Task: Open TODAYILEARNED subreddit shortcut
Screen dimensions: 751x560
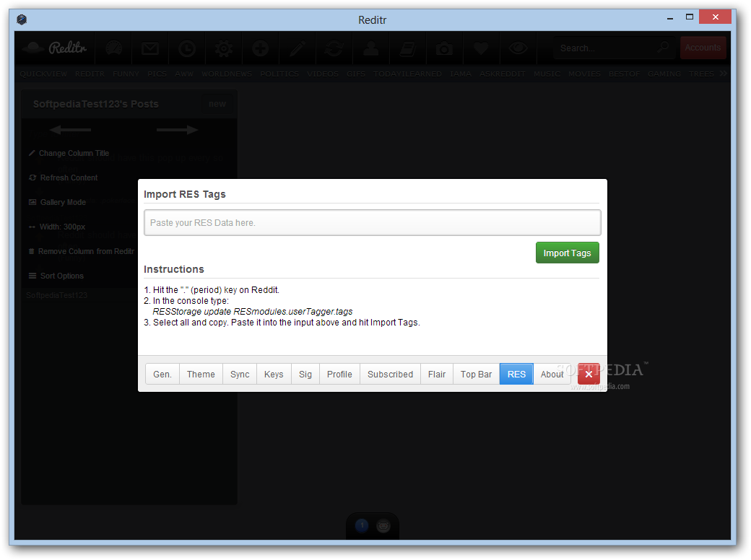Action: (x=407, y=74)
